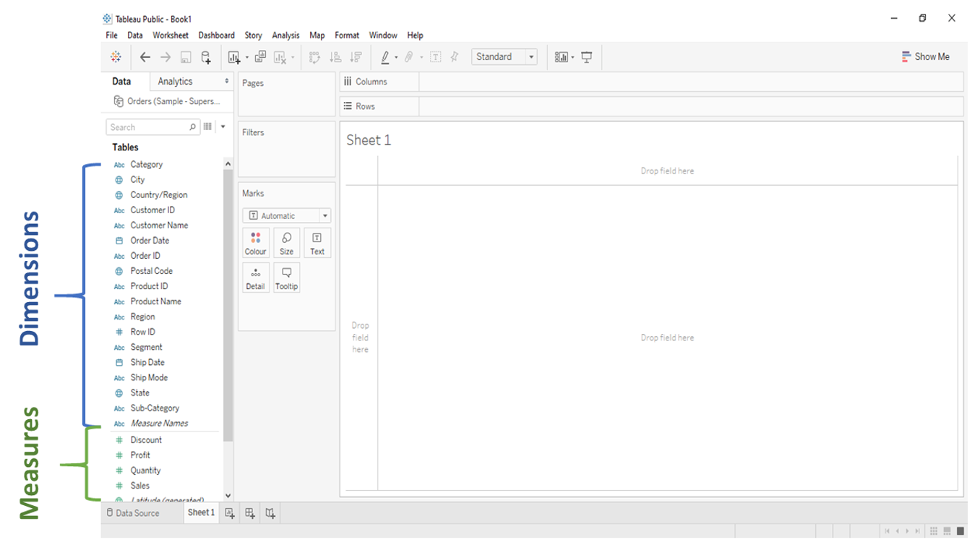
Task: Click the Save icon in toolbar
Action: 186,57
